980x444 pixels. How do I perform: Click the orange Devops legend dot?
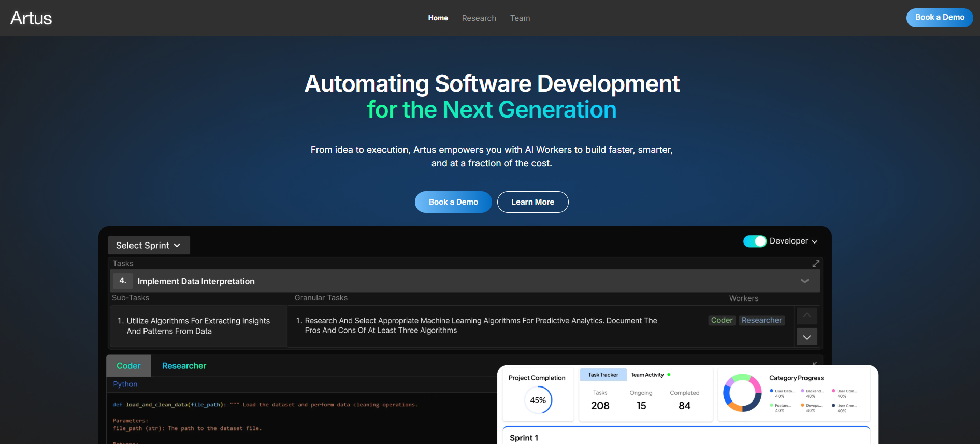click(x=802, y=405)
